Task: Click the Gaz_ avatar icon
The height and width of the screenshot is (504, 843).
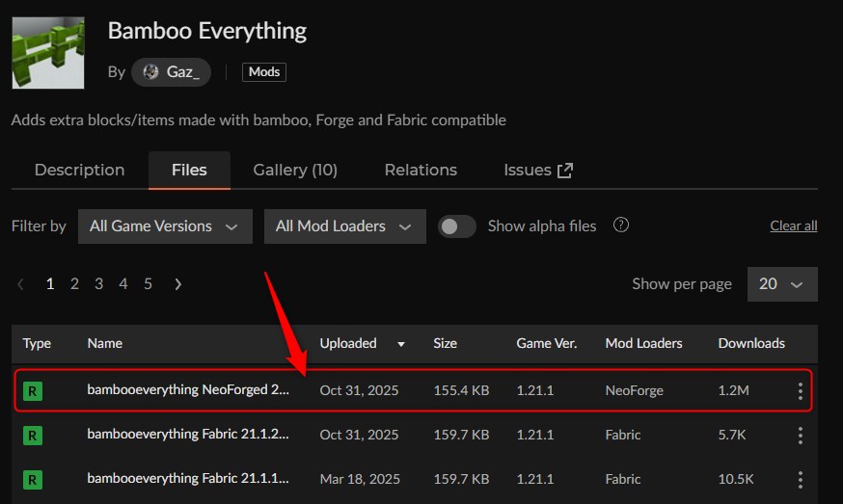Action: coord(151,72)
